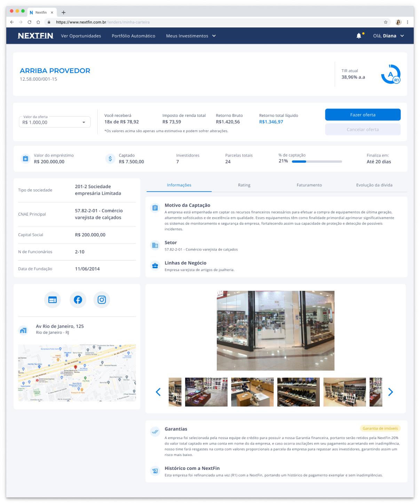
Task: Show next gallery photos
Action: 390,392
